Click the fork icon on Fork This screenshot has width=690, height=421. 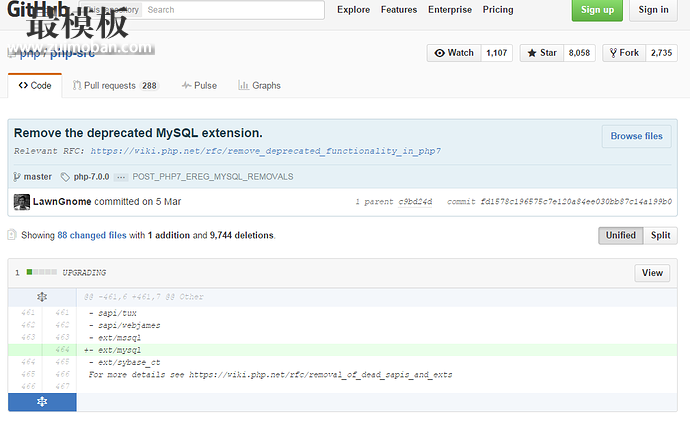(x=613, y=53)
